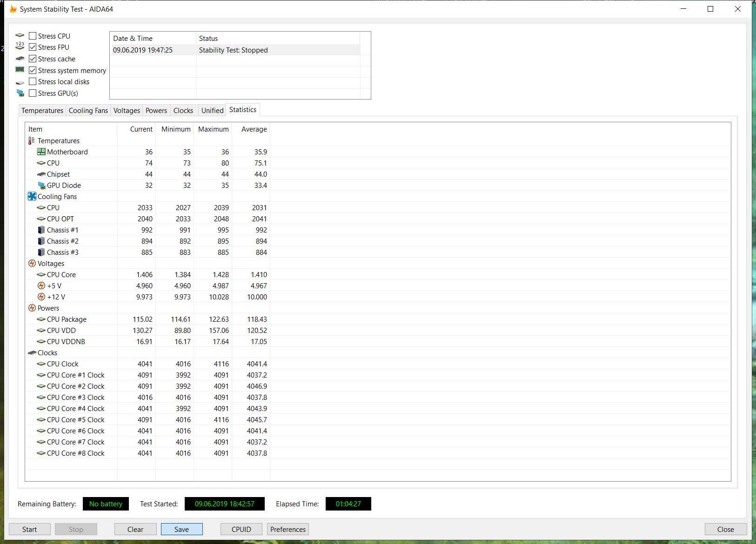Click the Voltages lightning icon
Viewport: 756px width, 544px height.
coord(32,263)
